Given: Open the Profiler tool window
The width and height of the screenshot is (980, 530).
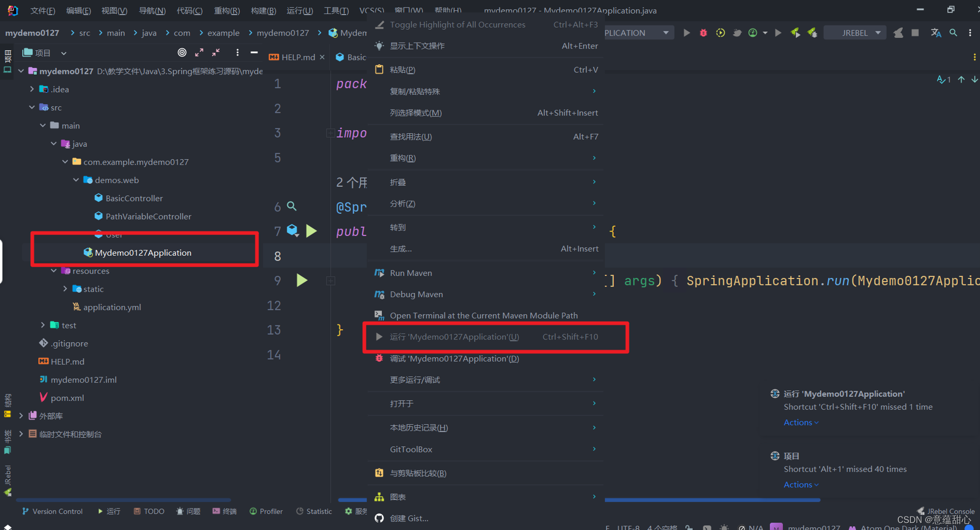Looking at the screenshot, I should (x=266, y=511).
